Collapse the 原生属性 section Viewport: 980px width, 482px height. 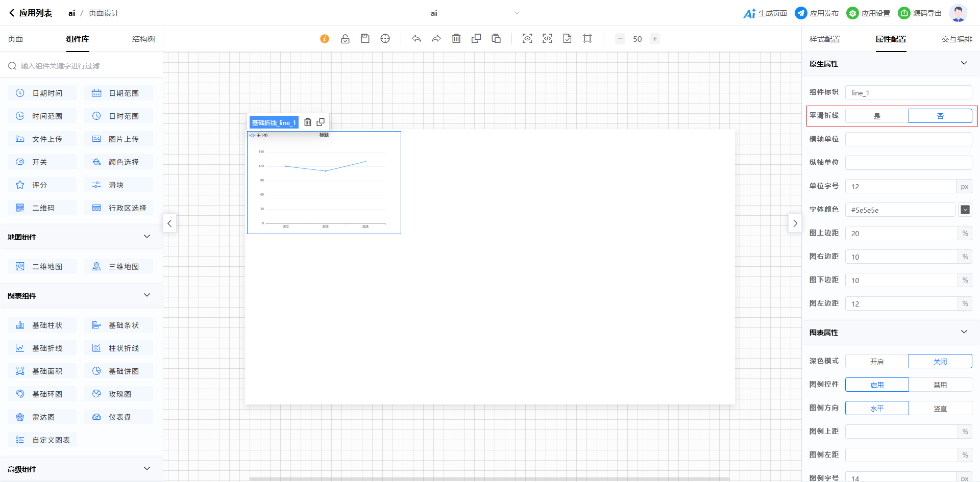964,63
